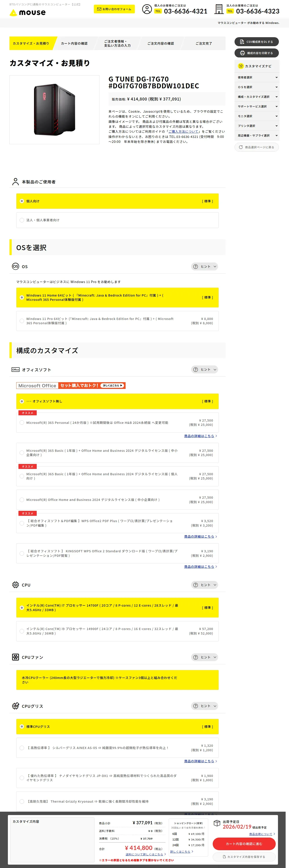Open the CPU ヒント dropdown

(205, 585)
